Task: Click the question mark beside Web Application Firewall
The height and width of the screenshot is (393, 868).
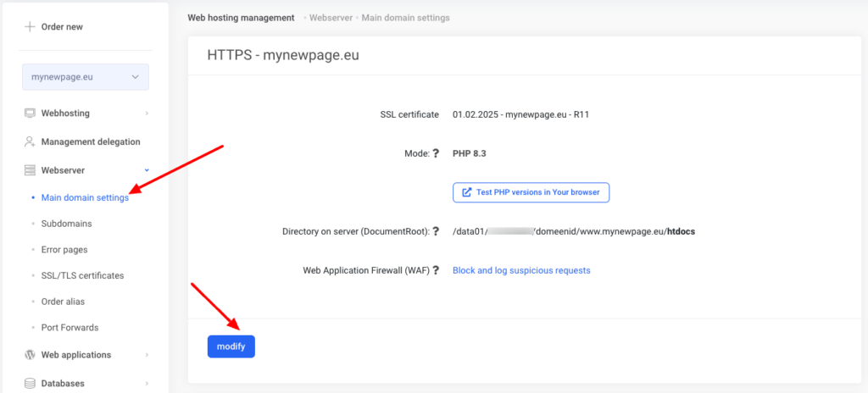Action: 436,271
